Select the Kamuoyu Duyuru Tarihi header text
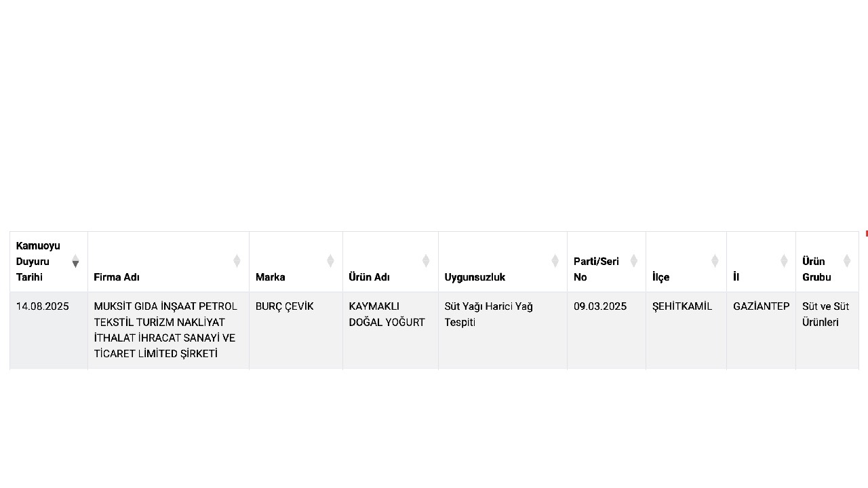The height and width of the screenshot is (488, 868). 38,262
